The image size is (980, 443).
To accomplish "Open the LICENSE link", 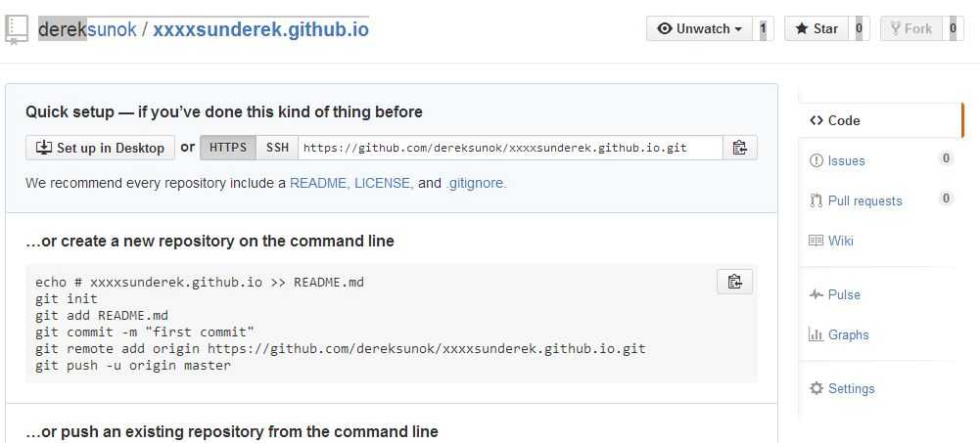I will coord(384,184).
